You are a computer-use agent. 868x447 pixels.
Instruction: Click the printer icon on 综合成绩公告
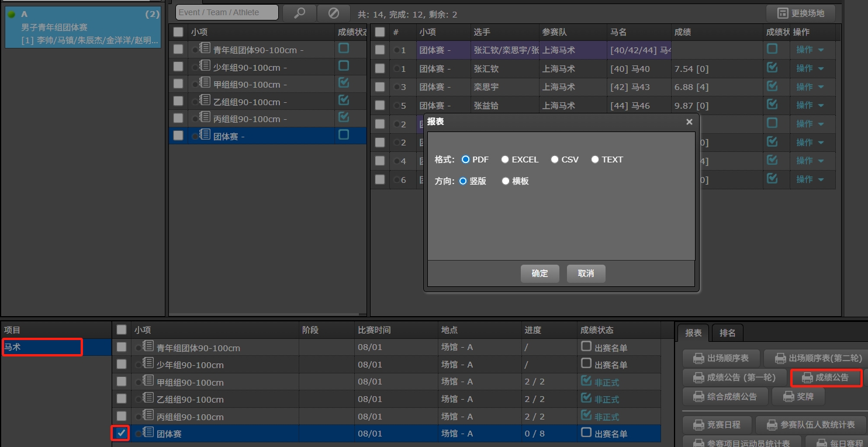click(x=698, y=397)
